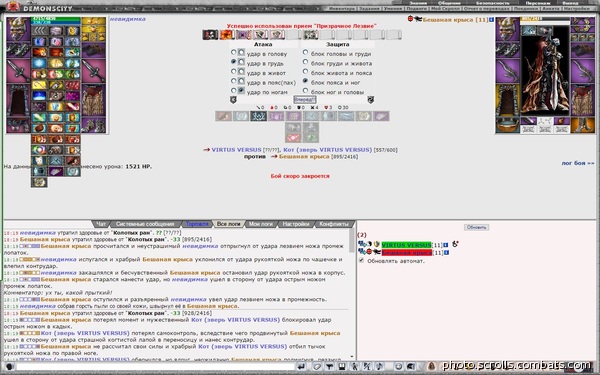Click the fire effect icon in status row

click(227, 35)
